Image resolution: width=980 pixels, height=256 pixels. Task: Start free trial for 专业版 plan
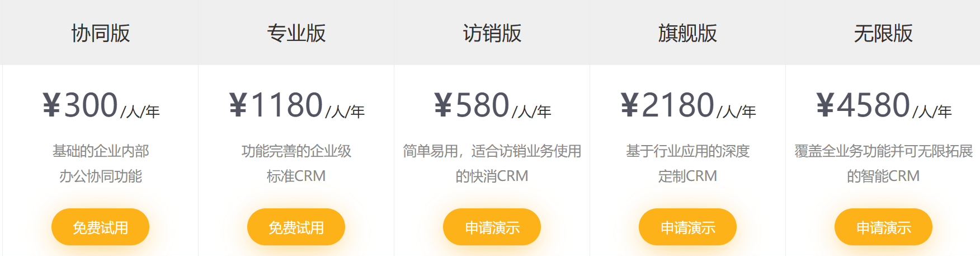pyautogui.click(x=296, y=227)
